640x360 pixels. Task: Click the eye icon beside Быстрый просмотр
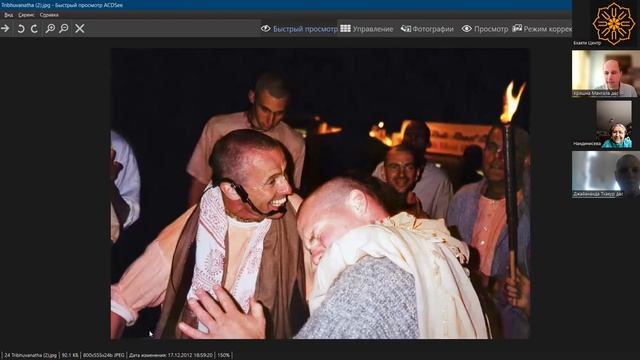266,29
